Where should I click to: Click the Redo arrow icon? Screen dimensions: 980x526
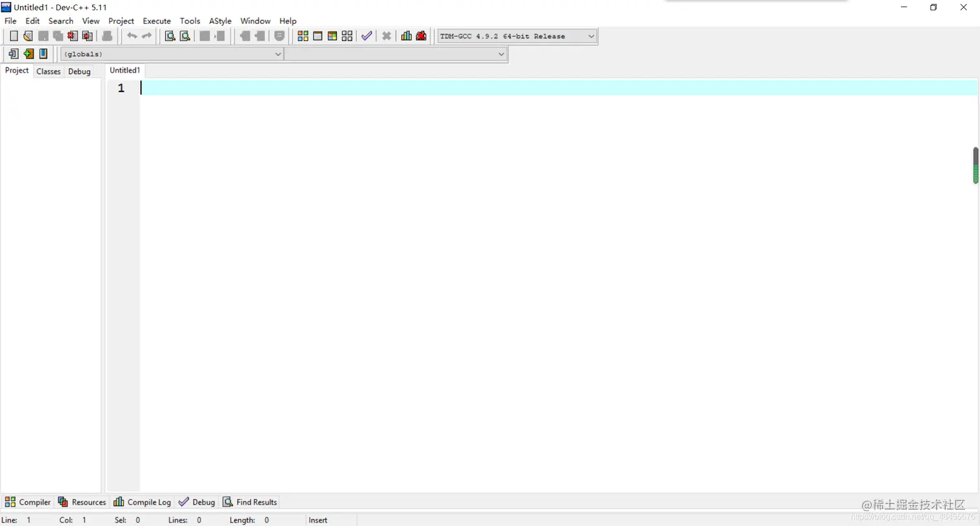click(x=146, y=36)
